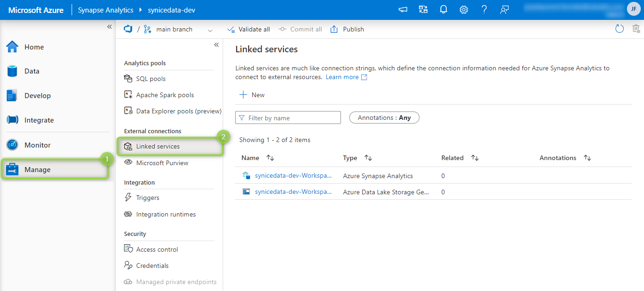
Task: Open the Azure Data Lake Storage linked service
Action: coord(293,192)
